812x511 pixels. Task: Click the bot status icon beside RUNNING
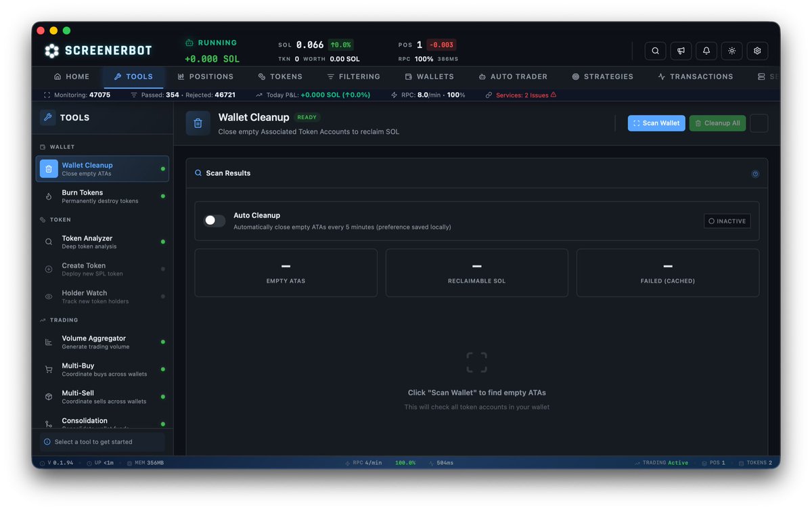pyautogui.click(x=189, y=43)
